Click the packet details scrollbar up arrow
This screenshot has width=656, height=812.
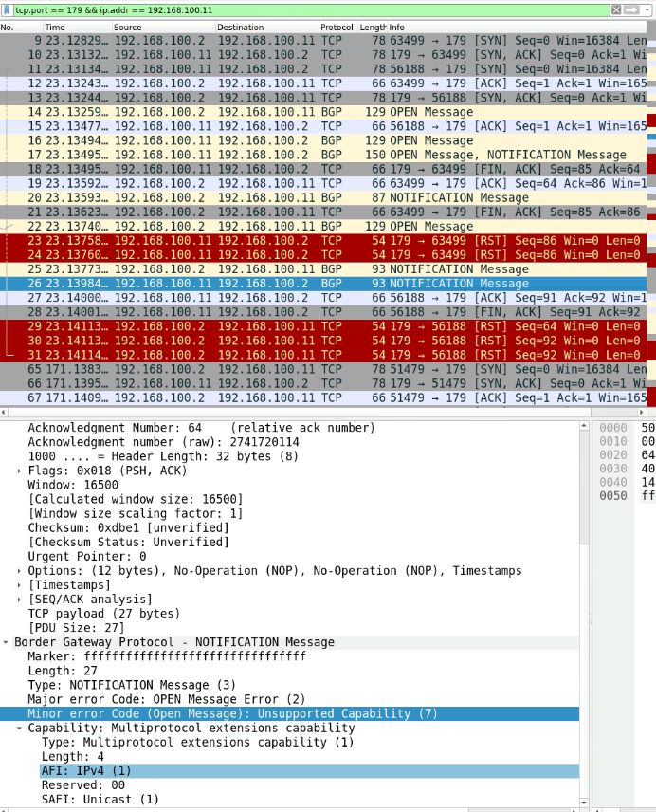coord(584,426)
